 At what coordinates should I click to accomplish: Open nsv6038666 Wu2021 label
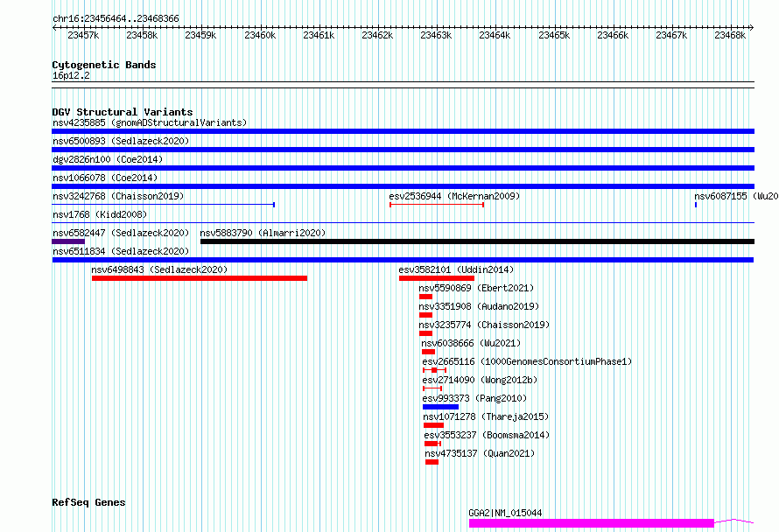(471, 343)
